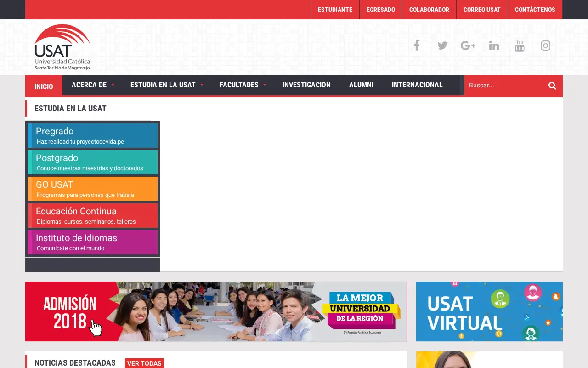Viewport: 588px width, 368px height.
Task: Select the Postgrado program tile
Action: (x=92, y=162)
